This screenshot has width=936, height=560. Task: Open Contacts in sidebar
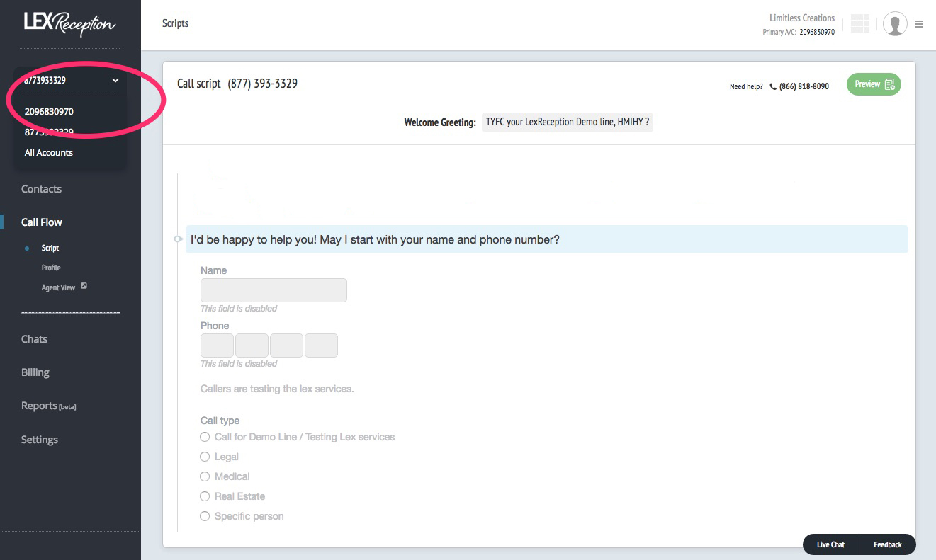(41, 189)
